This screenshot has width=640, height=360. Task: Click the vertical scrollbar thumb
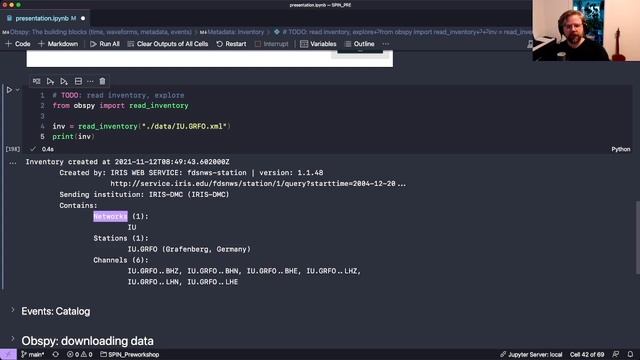[x=638, y=238]
